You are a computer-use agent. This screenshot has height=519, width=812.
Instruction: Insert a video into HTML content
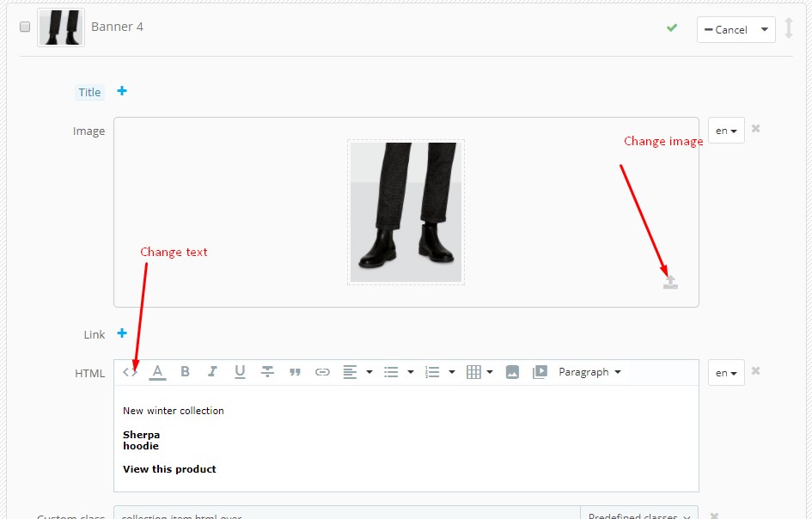tap(540, 372)
